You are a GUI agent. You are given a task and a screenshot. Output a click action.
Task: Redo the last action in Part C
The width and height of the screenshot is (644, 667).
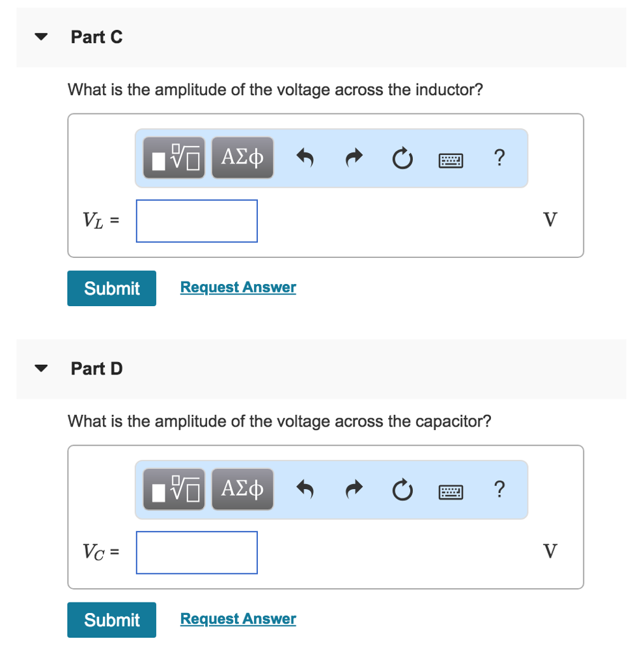tap(354, 158)
